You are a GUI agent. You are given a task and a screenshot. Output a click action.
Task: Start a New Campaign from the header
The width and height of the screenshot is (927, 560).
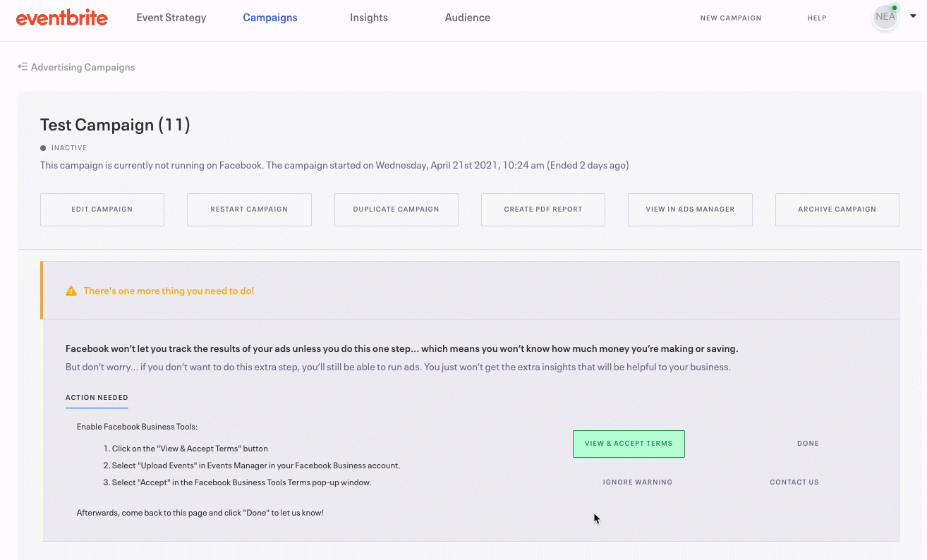point(731,18)
